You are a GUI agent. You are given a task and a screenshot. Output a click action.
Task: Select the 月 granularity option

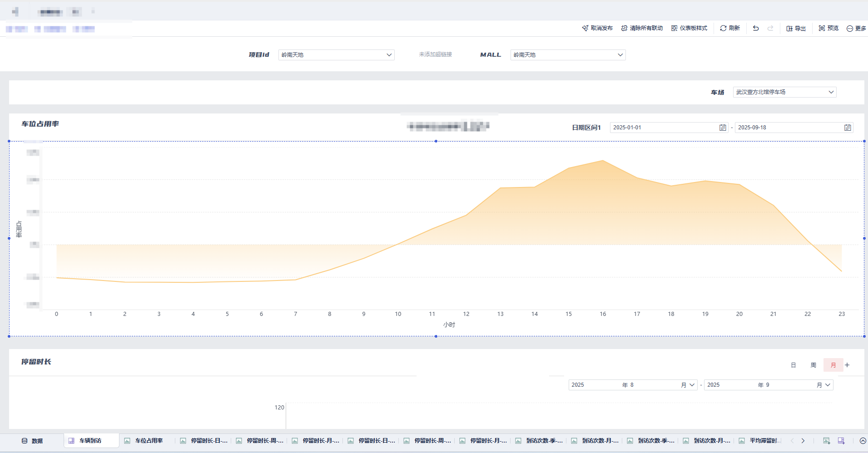[x=833, y=365]
